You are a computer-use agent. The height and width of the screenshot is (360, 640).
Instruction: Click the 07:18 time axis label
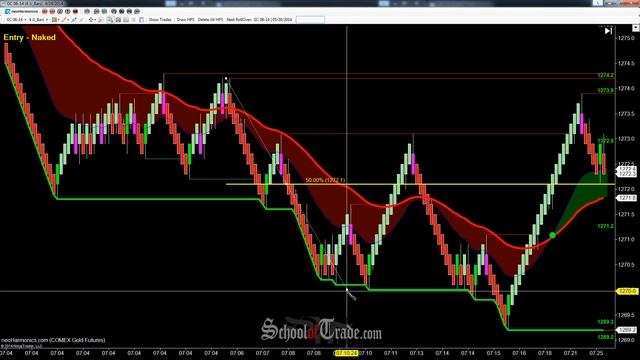coord(545,353)
